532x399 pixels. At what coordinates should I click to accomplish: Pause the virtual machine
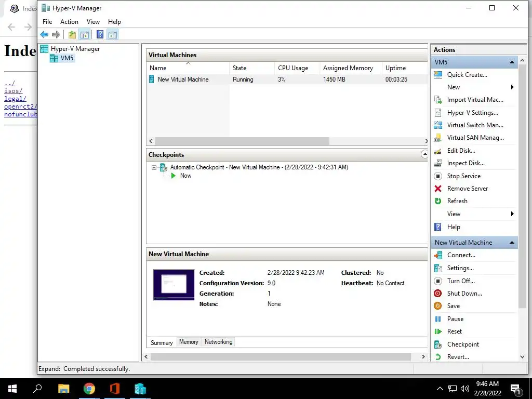coord(455,318)
